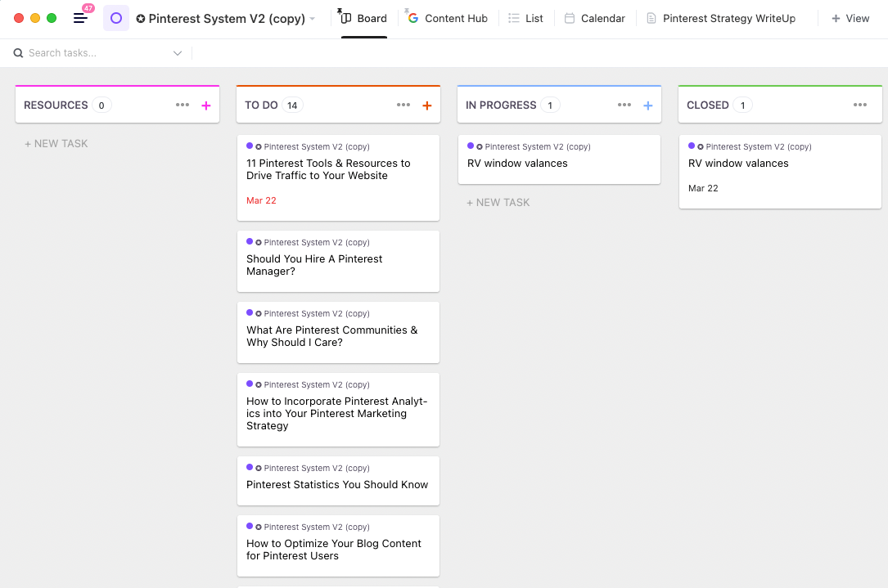Click list breadcrumb on 11 Pinterest Tools card
888x588 pixels.
(x=317, y=146)
